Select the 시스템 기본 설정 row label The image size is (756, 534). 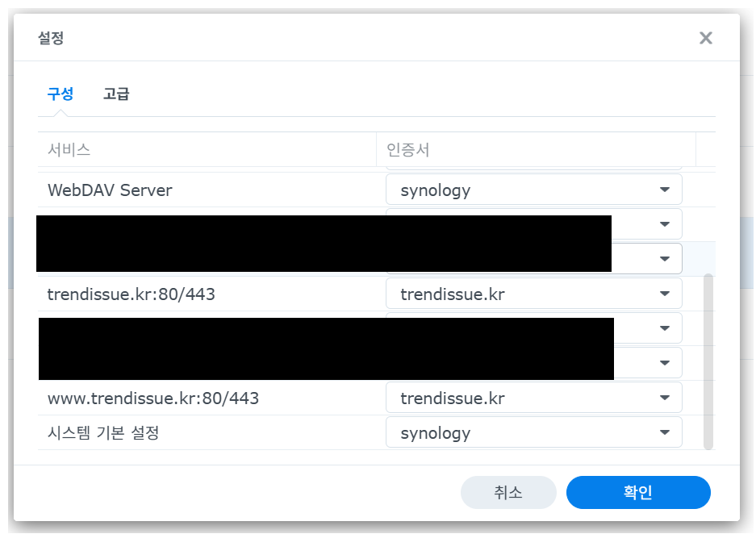click(103, 433)
